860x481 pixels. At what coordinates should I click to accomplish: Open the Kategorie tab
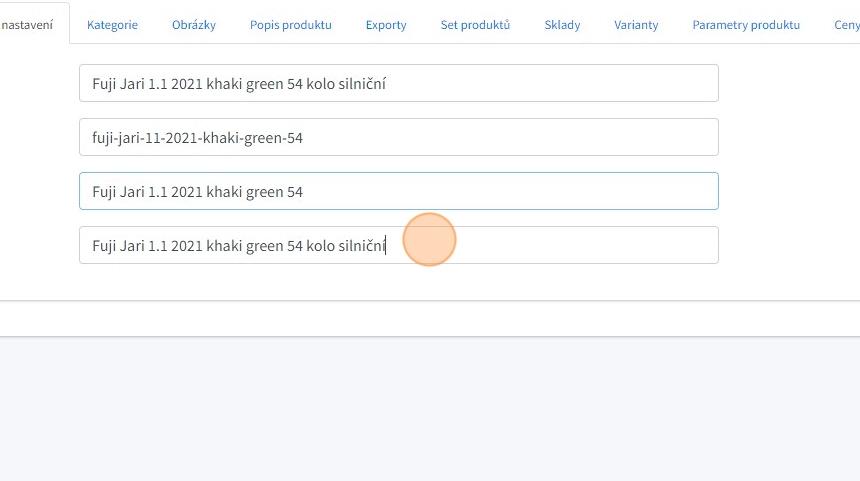tap(112, 25)
